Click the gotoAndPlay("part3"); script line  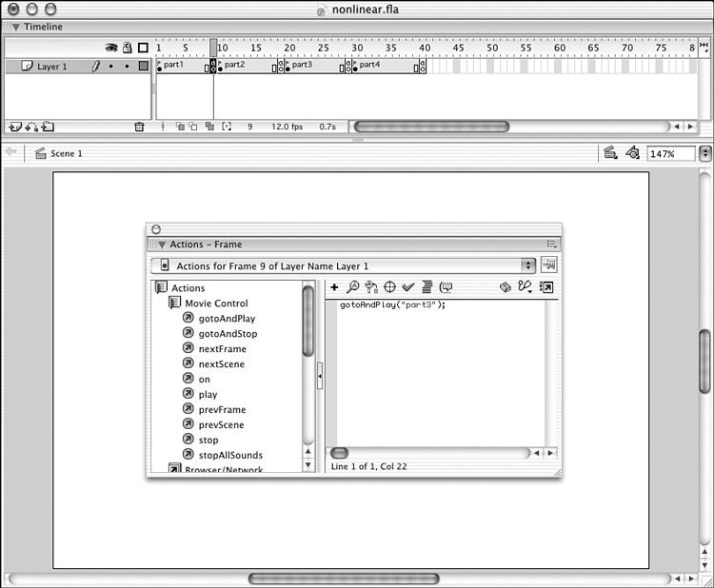[392, 304]
